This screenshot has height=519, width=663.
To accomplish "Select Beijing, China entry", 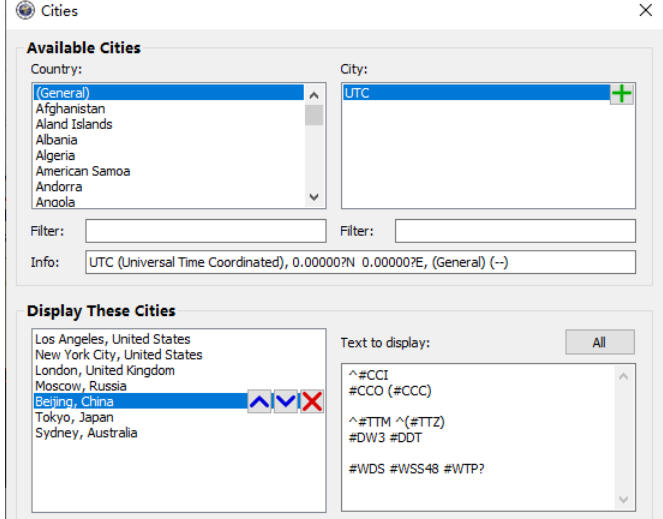I will point(140,401).
